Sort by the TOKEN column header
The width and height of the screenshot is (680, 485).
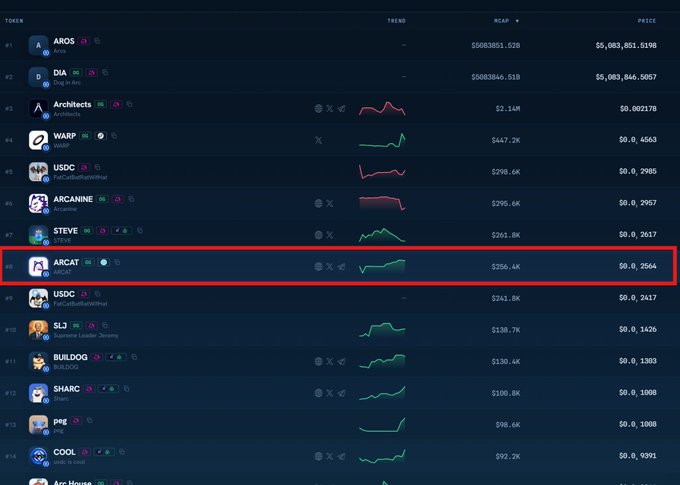(14, 21)
